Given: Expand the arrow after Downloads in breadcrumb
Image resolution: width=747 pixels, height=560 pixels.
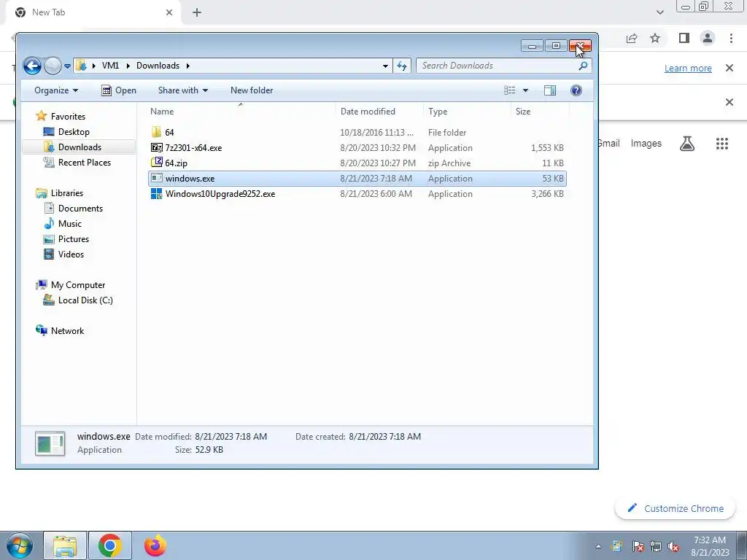Looking at the screenshot, I should point(187,66).
